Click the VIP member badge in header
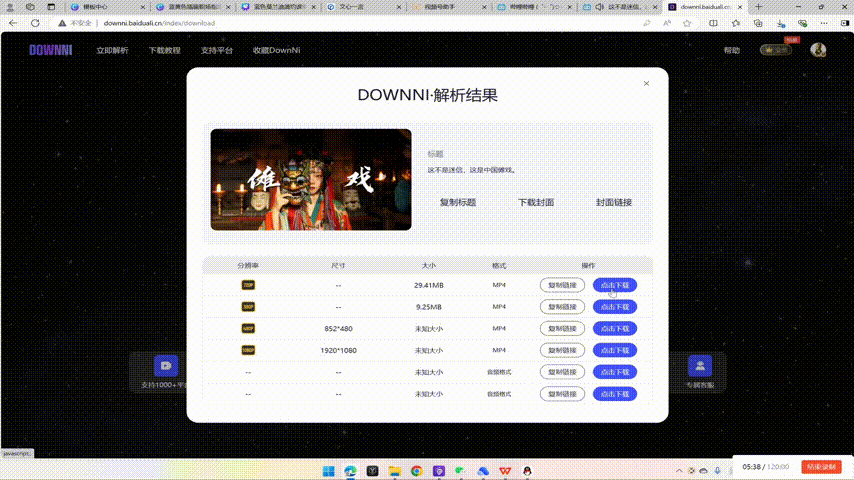Viewport: 854px width, 480px height. 775,50
